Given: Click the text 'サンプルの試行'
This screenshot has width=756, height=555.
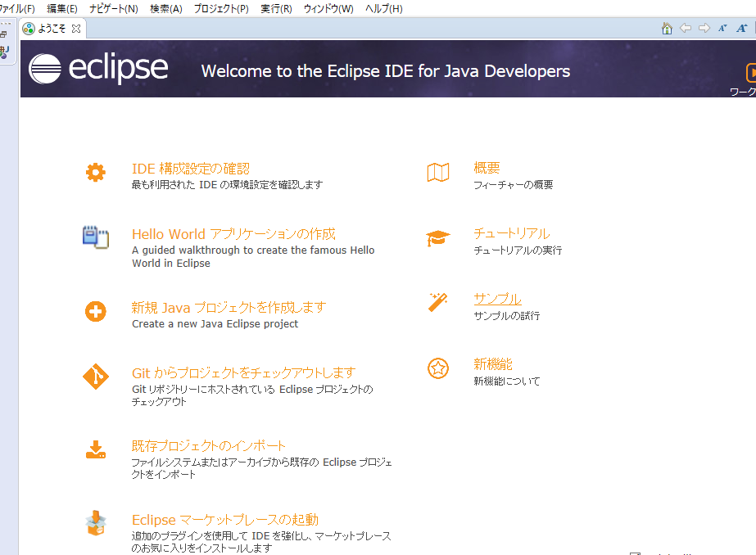Looking at the screenshot, I should pos(507,316).
